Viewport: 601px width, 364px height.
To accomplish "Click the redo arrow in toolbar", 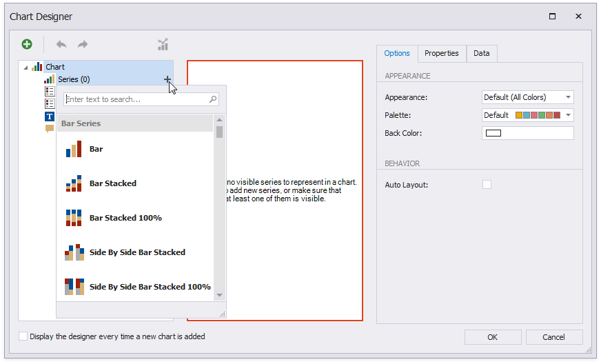I will point(83,45).
